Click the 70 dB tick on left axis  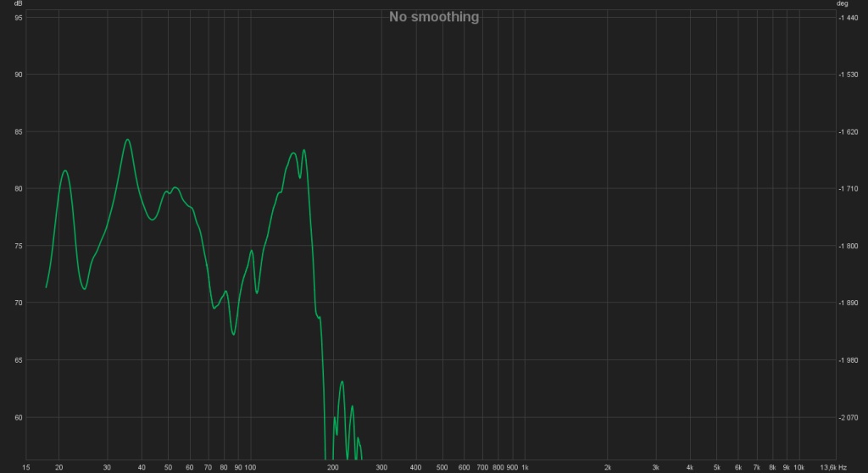click(18, 303)
